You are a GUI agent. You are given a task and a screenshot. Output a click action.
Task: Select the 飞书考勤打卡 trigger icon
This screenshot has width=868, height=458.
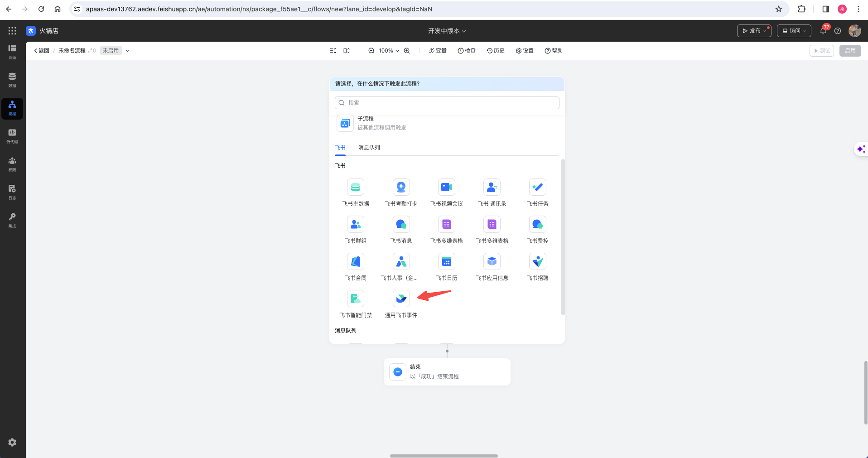401,187
